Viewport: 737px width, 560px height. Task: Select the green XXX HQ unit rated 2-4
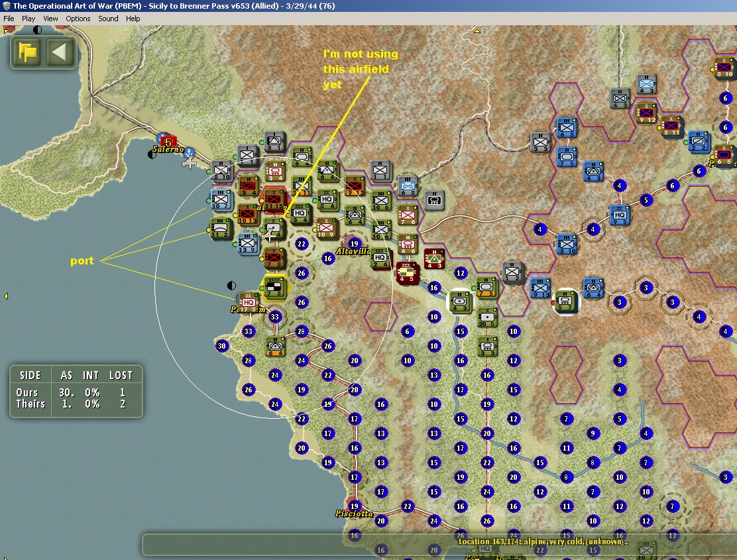pos(380,258)
